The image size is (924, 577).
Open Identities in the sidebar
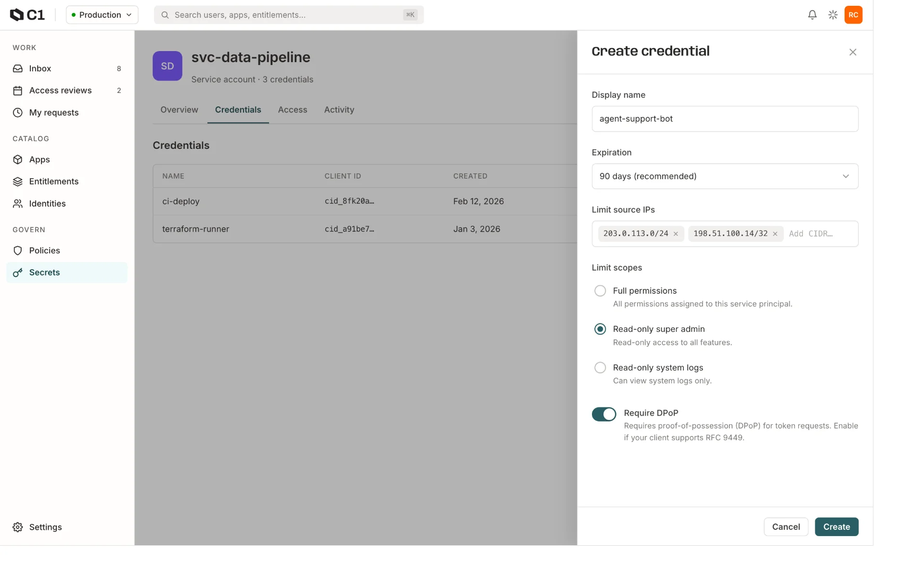[67, 204]
